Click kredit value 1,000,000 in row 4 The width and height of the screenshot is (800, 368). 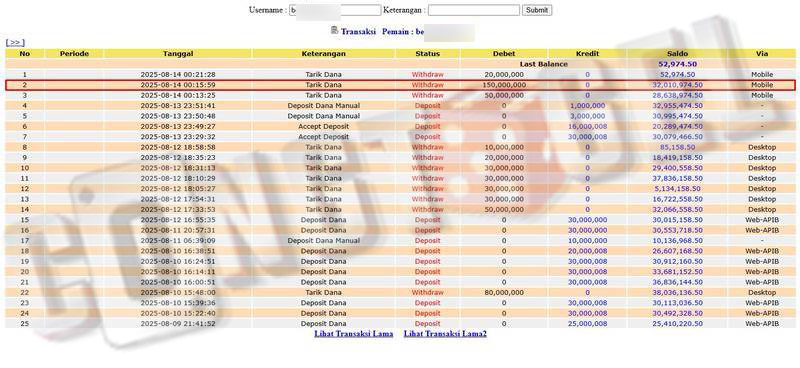coord(587,106)
